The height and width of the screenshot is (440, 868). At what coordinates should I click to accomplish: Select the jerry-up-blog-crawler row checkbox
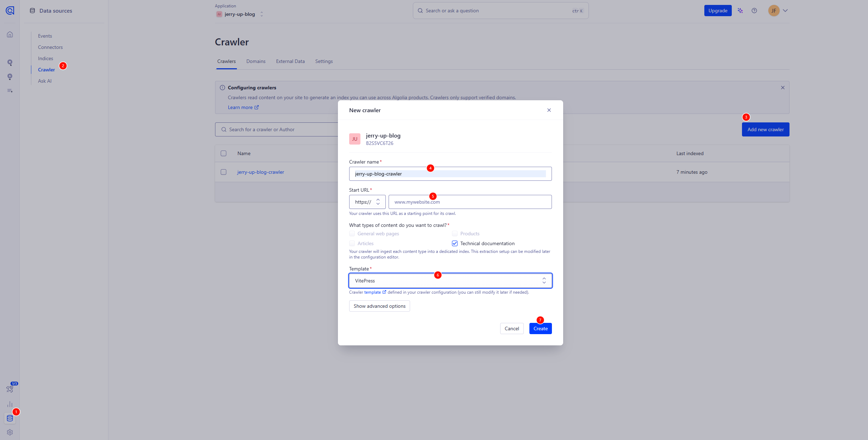224,172
